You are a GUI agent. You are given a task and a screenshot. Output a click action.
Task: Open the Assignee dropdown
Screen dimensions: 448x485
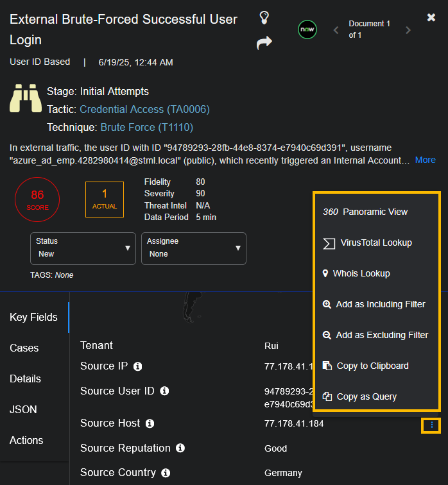tap(193, 248)
